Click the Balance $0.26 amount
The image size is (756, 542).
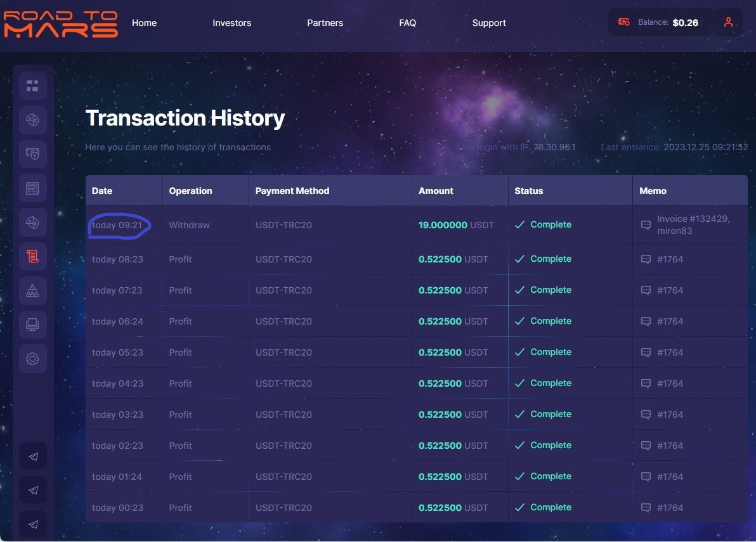coord(685,23)
